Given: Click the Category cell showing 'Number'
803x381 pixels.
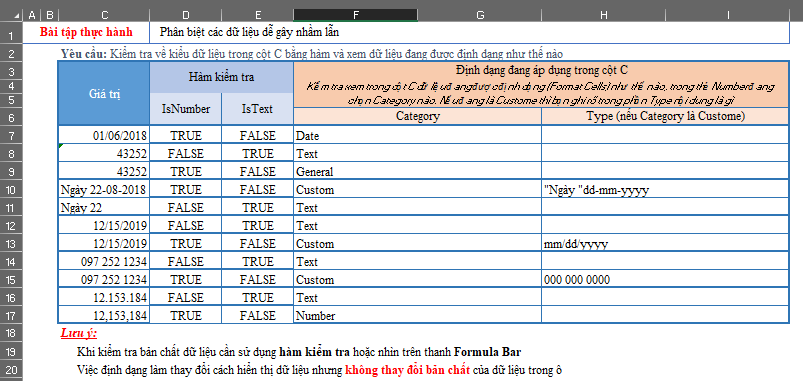Looking at the screenshot, I should pyautogui.click(x=417, y=315).
